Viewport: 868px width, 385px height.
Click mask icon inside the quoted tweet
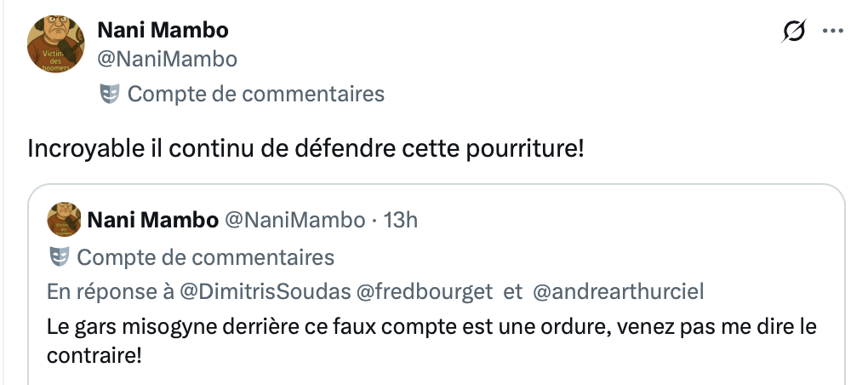pyautogui.click(x=59, y=256)
